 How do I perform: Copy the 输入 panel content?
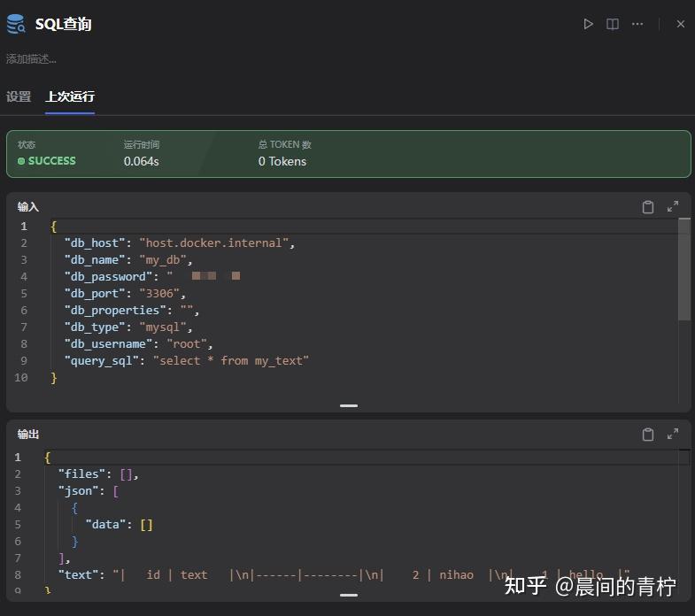(648, 207)
